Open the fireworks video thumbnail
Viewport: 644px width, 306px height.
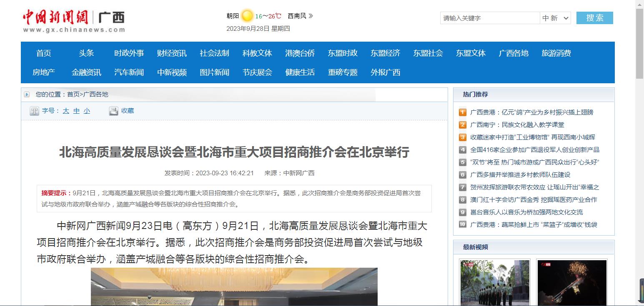pyautogui.click(x=571, y=282)
